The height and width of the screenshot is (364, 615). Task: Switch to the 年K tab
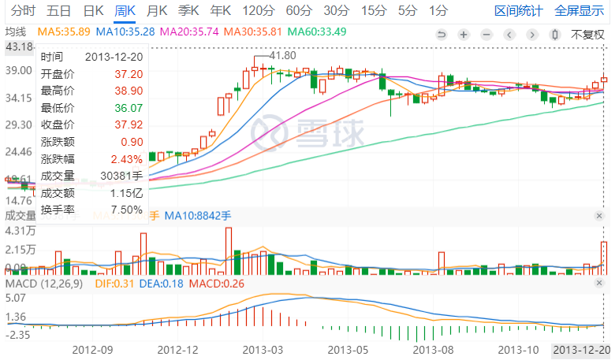pos(221,10)
